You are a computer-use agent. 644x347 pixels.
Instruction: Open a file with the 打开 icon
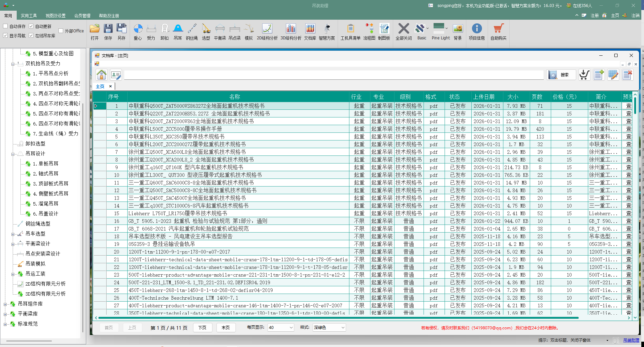[95, 32]
